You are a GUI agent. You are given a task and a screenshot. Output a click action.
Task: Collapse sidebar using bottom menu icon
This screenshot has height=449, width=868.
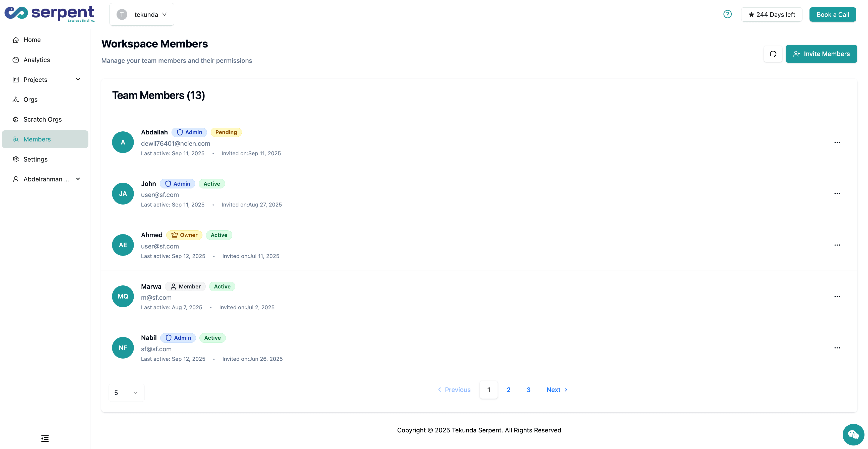click(x=45, y=438)
